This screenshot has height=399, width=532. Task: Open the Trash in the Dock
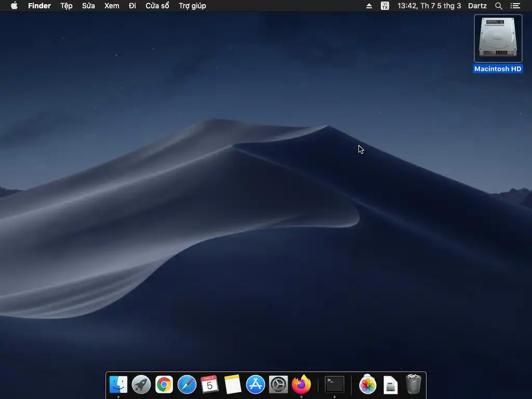[x=413, y=384]
